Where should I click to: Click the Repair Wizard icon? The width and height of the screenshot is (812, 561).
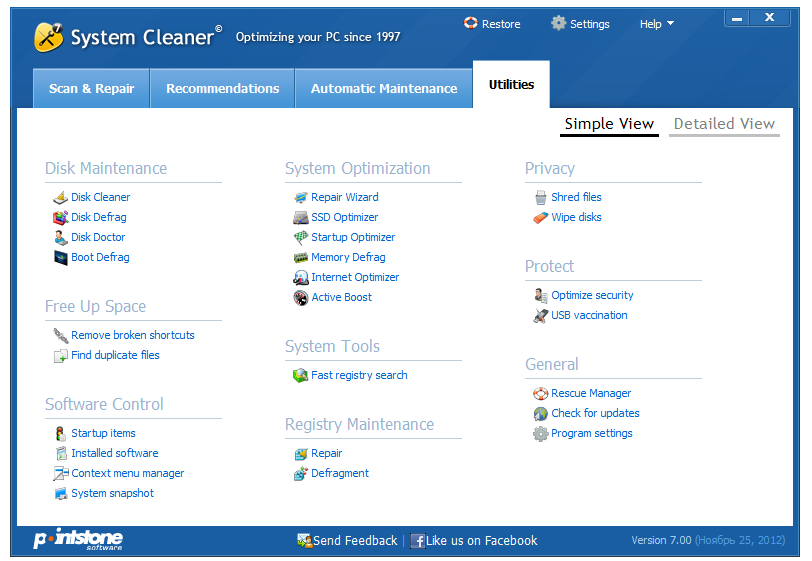point(301,197)
